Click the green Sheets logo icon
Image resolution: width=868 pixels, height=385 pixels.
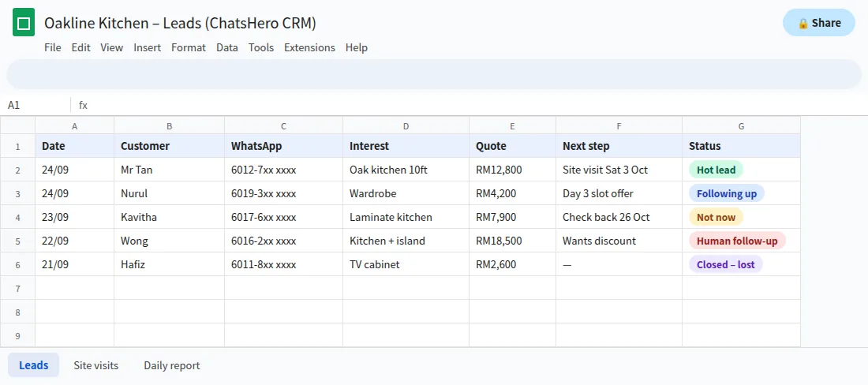24,23
